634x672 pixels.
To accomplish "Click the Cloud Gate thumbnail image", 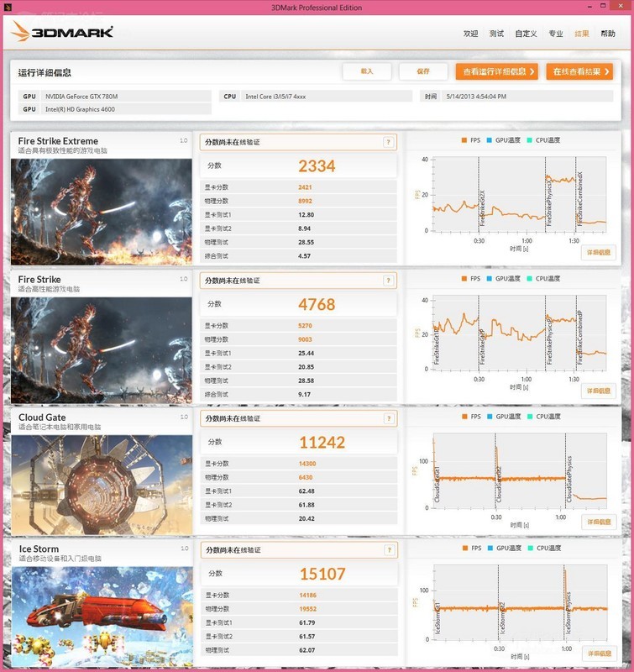I will pyautogui.click(x=102, y=485).
